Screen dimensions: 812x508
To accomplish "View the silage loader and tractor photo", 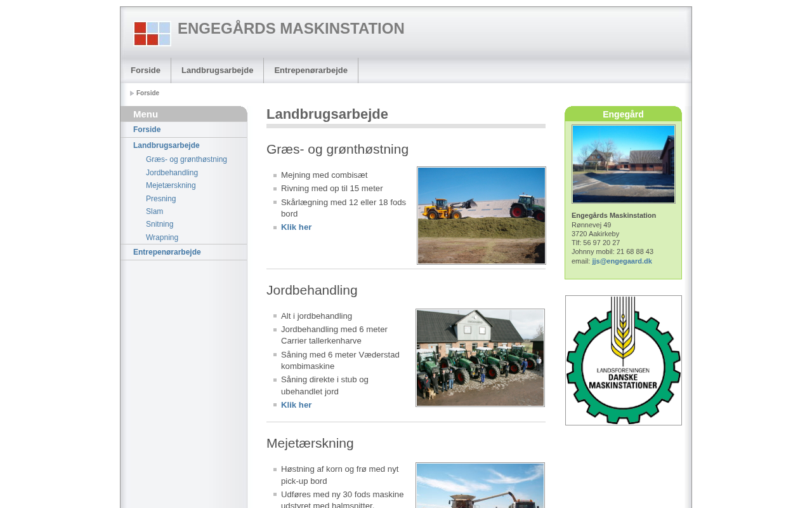I will [481, 215].
